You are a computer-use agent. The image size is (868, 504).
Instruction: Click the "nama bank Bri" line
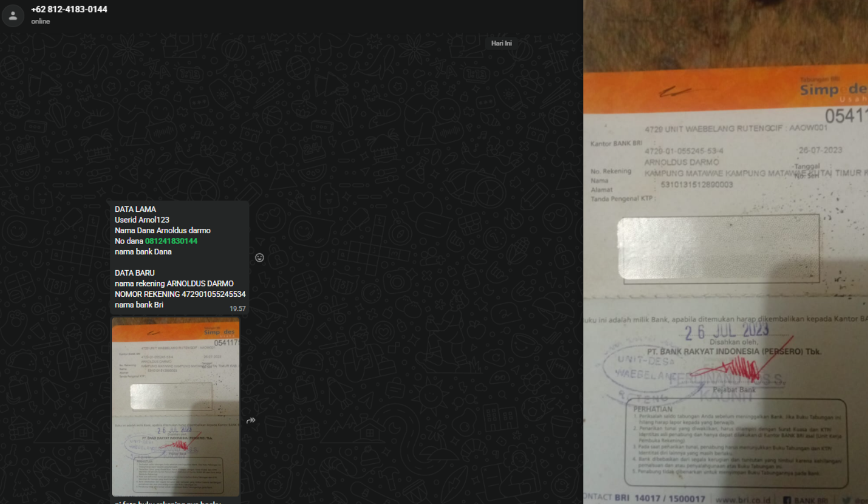pyautogui.click(x=139, y=305)
